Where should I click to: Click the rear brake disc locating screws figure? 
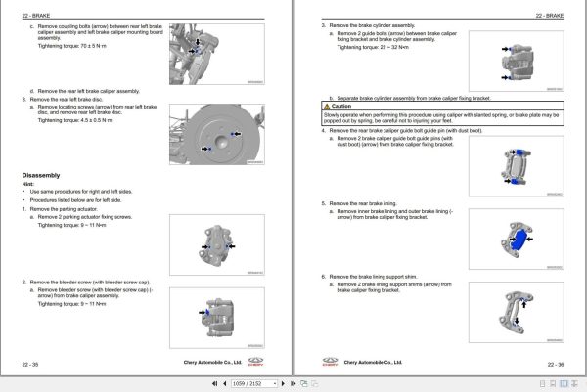pos(217,134)
